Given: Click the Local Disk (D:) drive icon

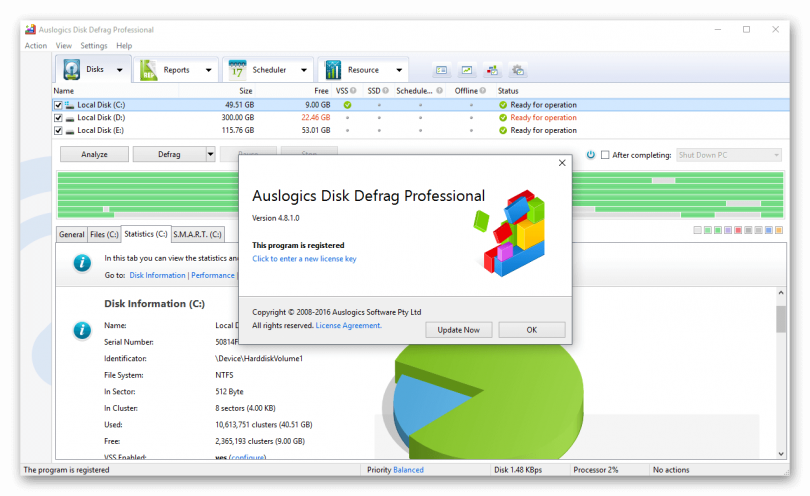Looking at the screenshot, I should click(x=70, y=118).
